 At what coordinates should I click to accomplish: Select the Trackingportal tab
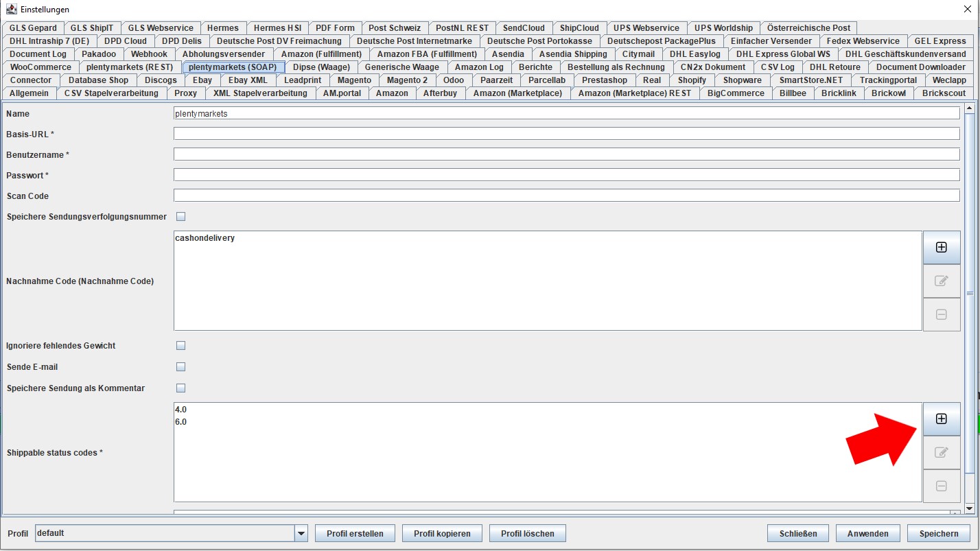[888, 80]
